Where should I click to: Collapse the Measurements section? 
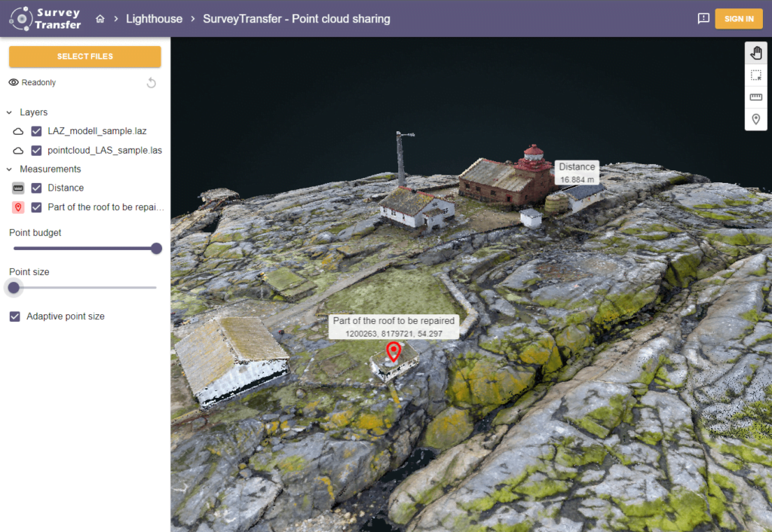(9, 169)
